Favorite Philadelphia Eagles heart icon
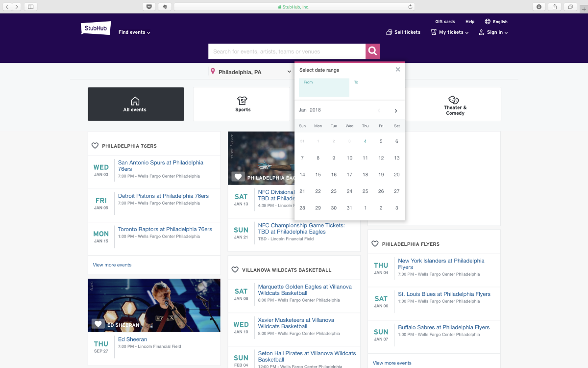This screenshot has height=368, width=588. [238, 177]
